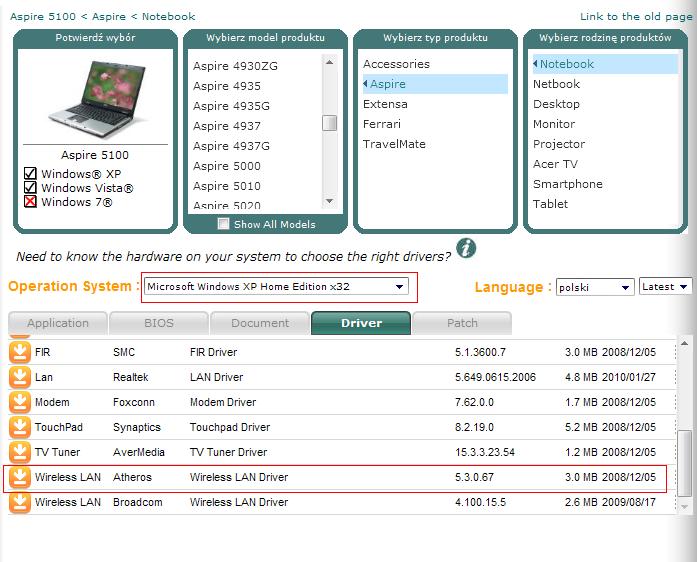Select Desktop product family
Image resolution: width=697 pixels, height=562 pixels.
[556, 104]
